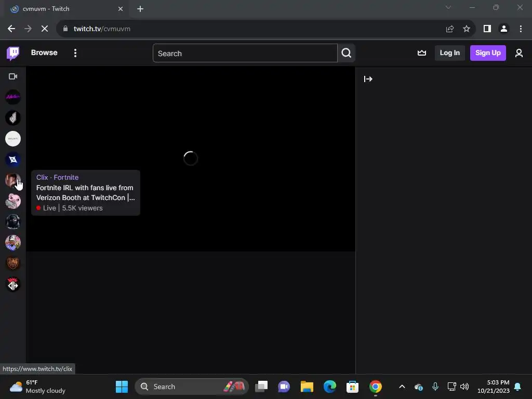Image resolution: width=532 pixels, height=399 pixels.
Task: Open Microsoft Store from taskbar
Action: 353,387
